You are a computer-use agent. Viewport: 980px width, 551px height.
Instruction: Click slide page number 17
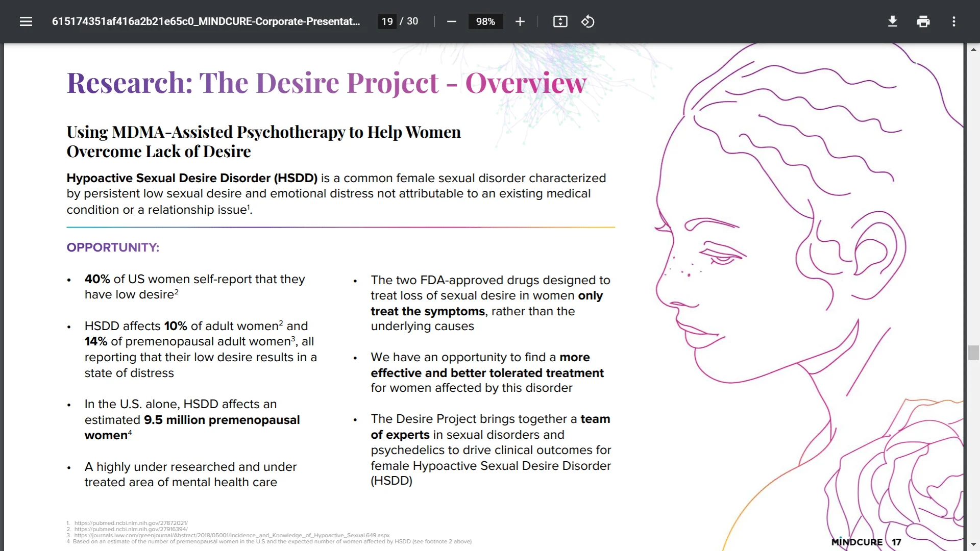[896, 542]
